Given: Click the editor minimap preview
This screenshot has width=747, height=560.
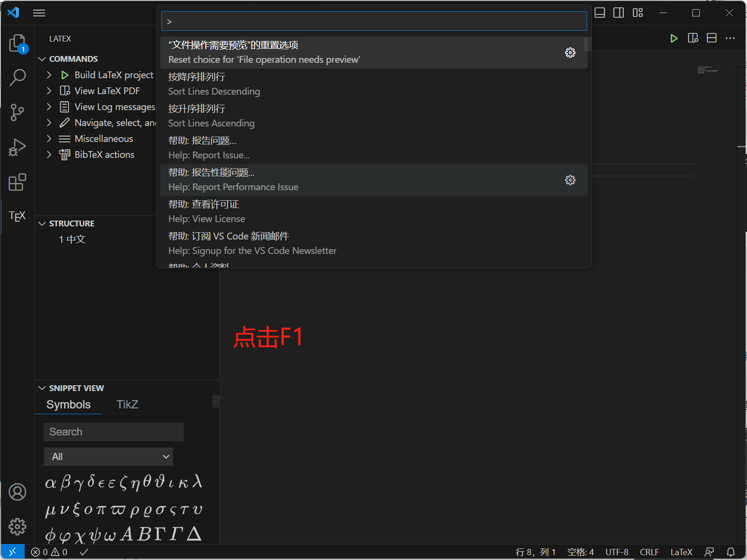Looking at the screenshot, I should coord(708,70).
